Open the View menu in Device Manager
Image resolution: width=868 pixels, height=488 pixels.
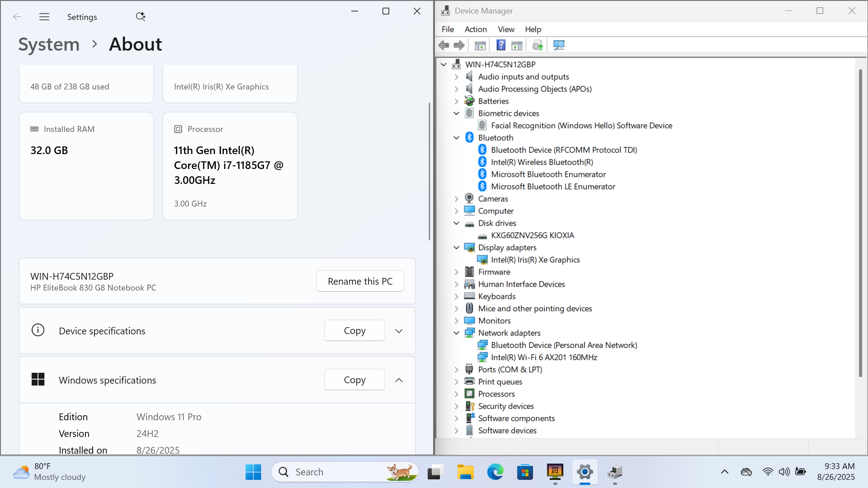(506, 29)
